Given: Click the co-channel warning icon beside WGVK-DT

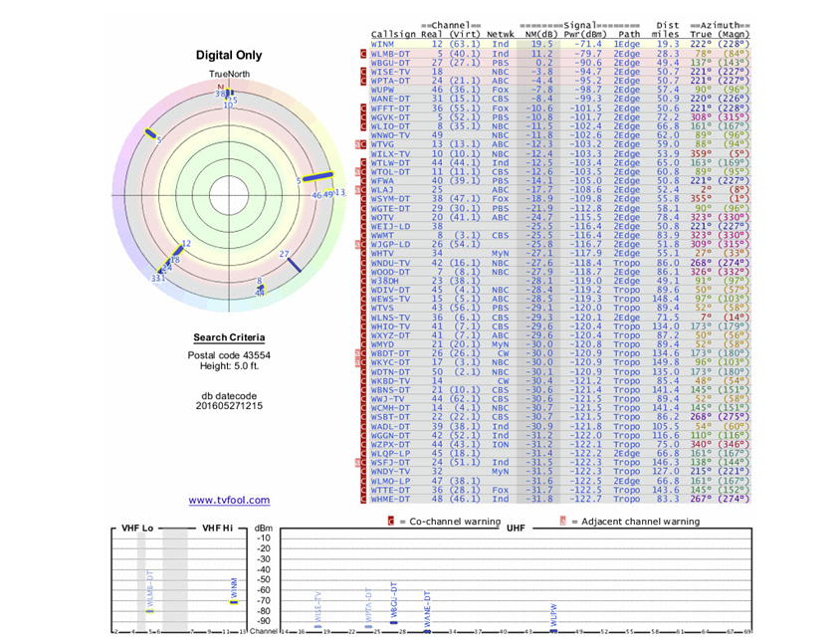Looking at the screenshot, I should pos(363,117).
